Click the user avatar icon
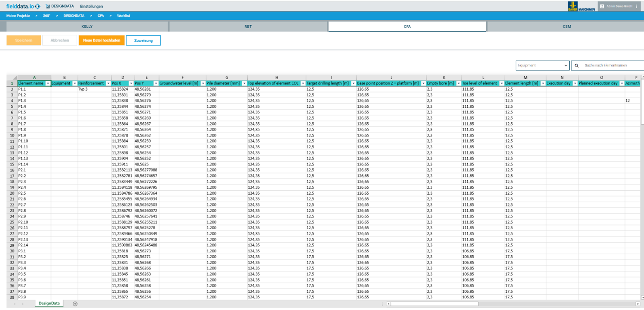 602,6
